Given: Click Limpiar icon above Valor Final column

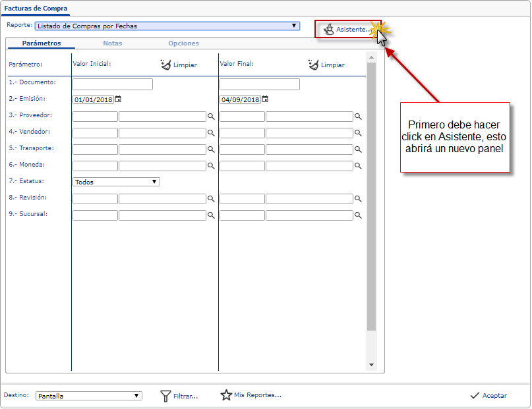Looking at the screenshot, I should [313, 65].
